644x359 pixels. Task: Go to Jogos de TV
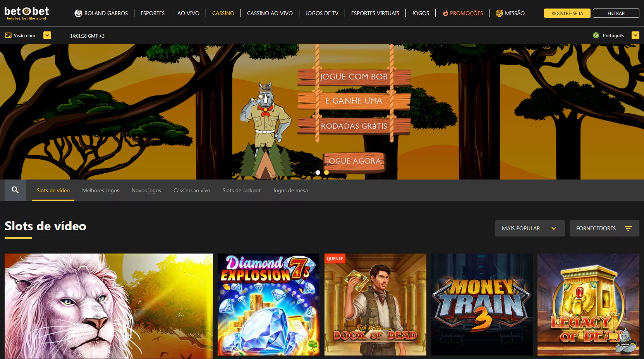click(x=322, y=13)
